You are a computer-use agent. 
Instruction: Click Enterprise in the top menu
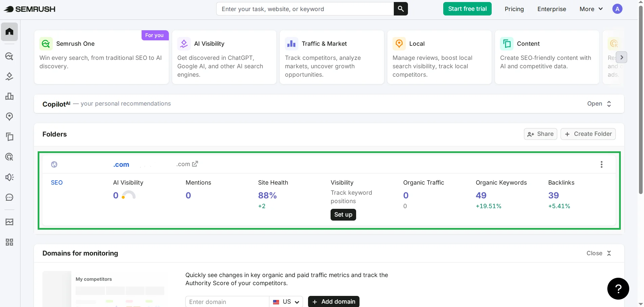[552, 9]
